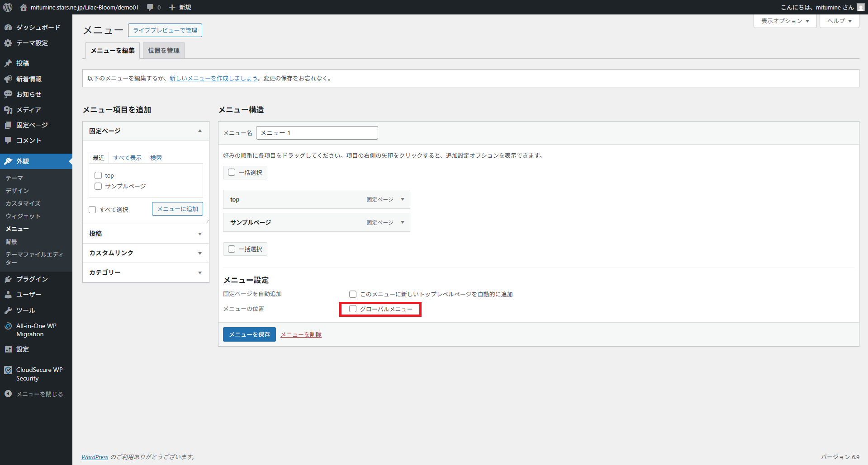Viewport: 868px width, 465px height.
Task: Collapse sidebar with the close-menu arrow icon
Action: pyautogui.click(x=8, y=394)
